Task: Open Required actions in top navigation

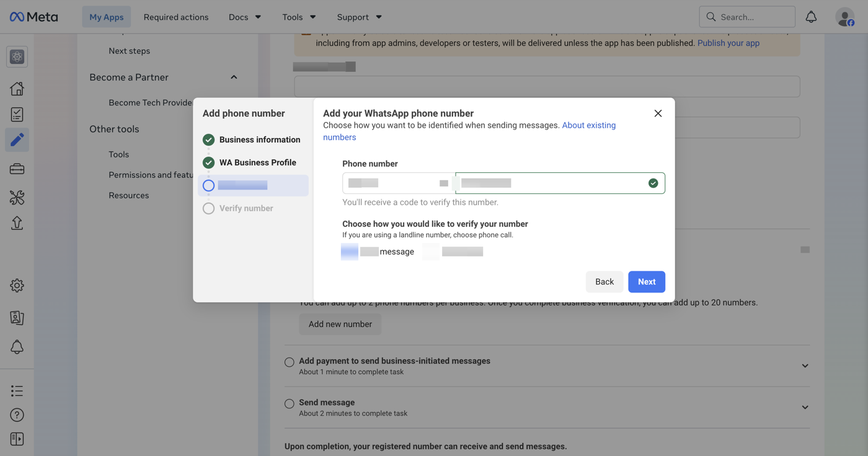Action: pyautogui.click(x=176, y=17)
